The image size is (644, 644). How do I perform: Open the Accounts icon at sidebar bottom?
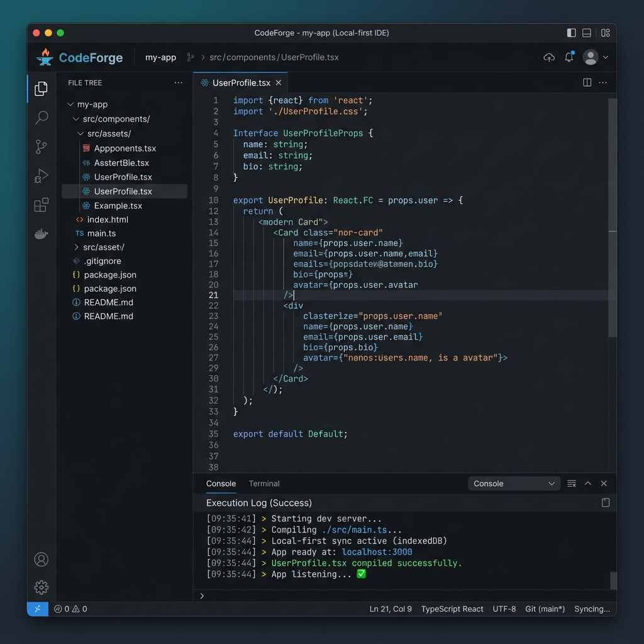point(41,559)
